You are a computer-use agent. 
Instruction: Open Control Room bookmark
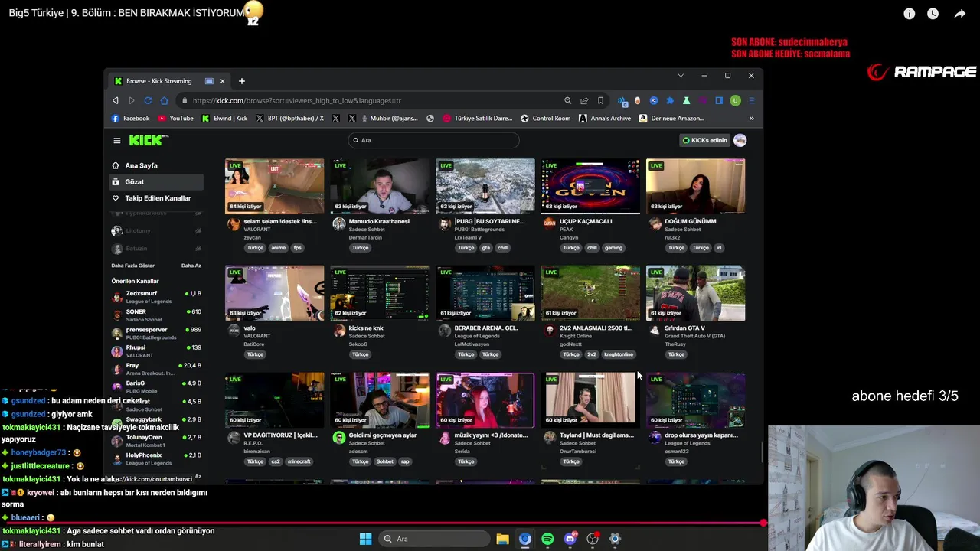click(x=545, y=119)
